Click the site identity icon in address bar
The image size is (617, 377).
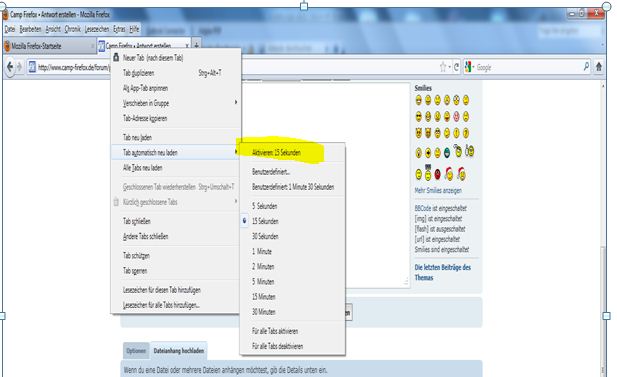click(32, 67)
